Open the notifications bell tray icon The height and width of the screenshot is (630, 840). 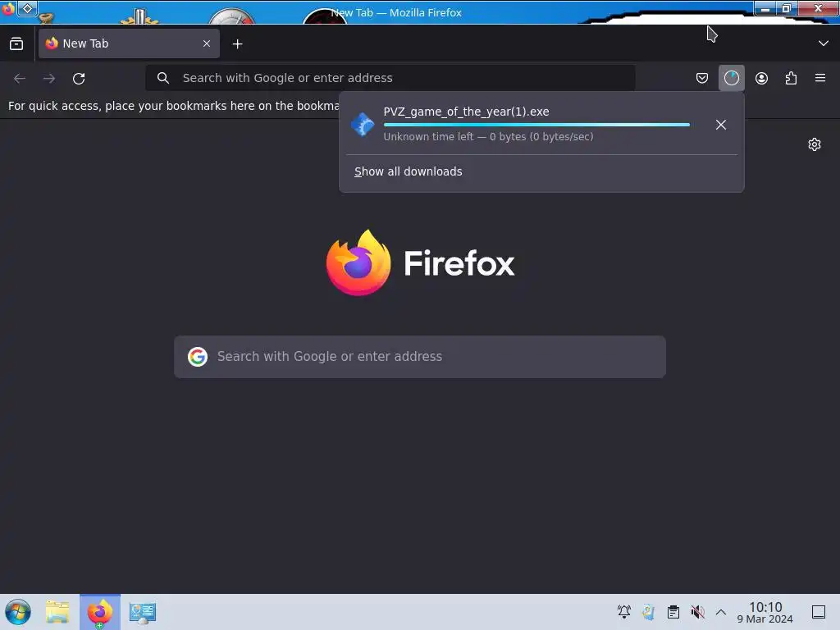(x=624, y=612)
